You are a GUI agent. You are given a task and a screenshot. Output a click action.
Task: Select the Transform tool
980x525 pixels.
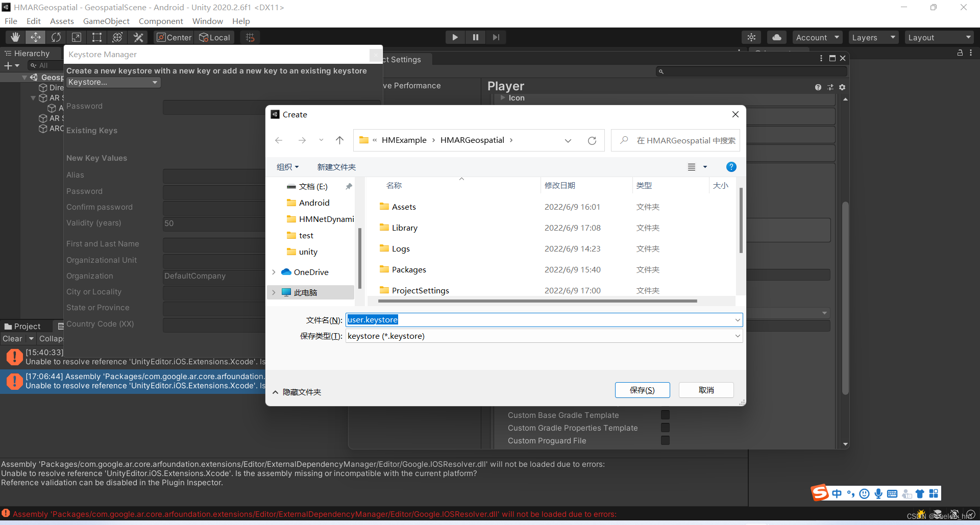pos(117,37)
